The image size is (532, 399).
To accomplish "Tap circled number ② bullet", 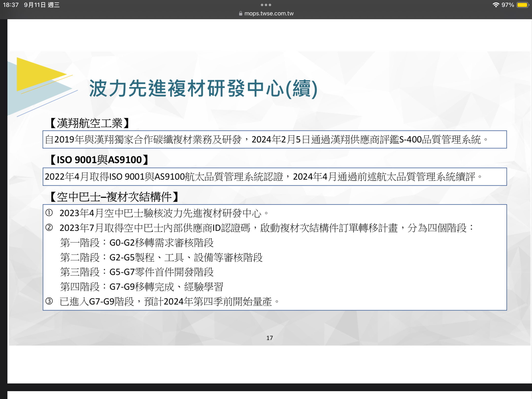I will (x=49, y=228).
